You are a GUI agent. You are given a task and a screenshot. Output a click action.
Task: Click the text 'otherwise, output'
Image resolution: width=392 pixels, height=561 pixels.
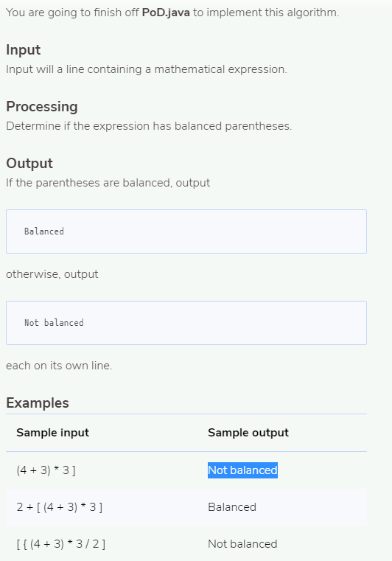pyautogui.click(x=52, y=274)
